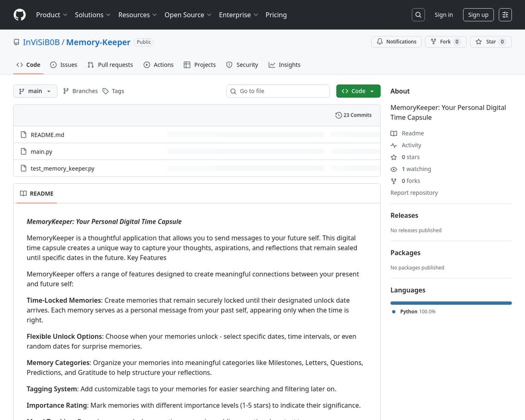Star the Memory-Keeper repository

click(490, 42)
